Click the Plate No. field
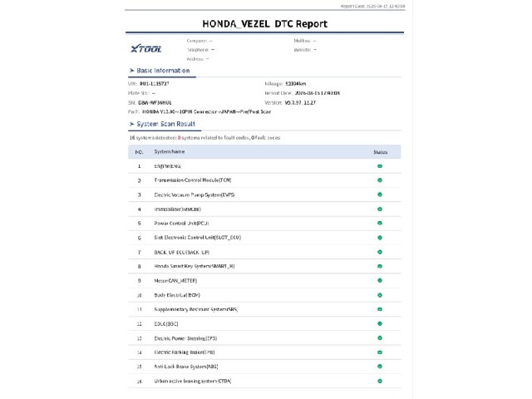This screenshot has width=532, height=399. coord(142,93)
